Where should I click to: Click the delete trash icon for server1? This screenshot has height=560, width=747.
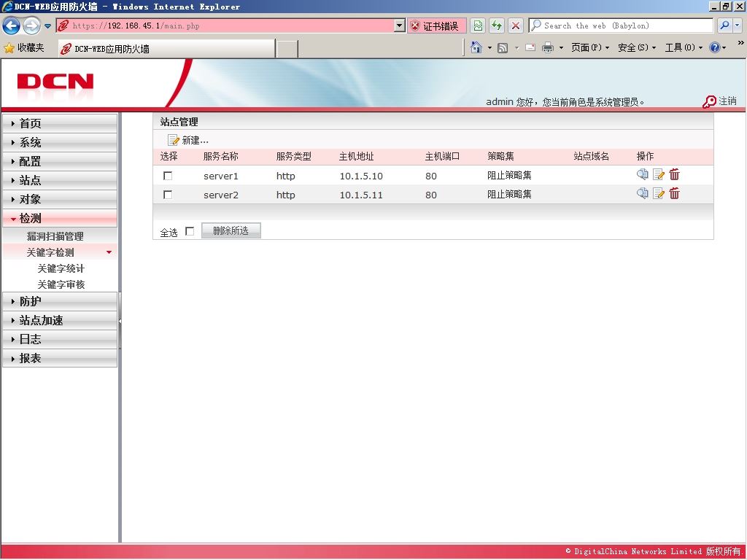click(674, 175)
